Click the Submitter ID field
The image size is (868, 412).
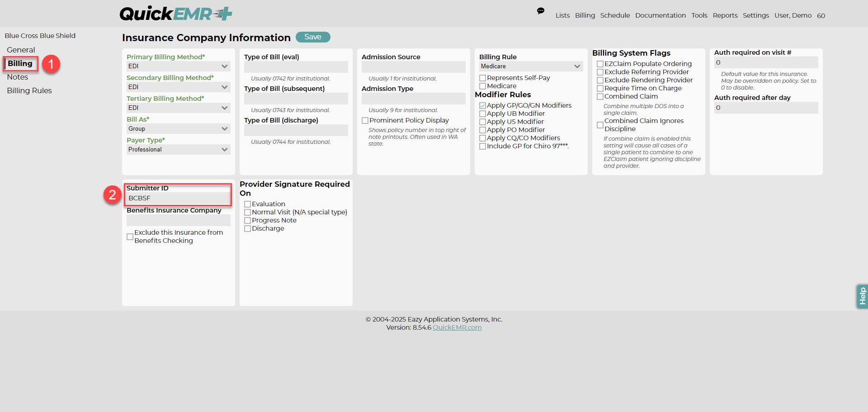(179, 198)
